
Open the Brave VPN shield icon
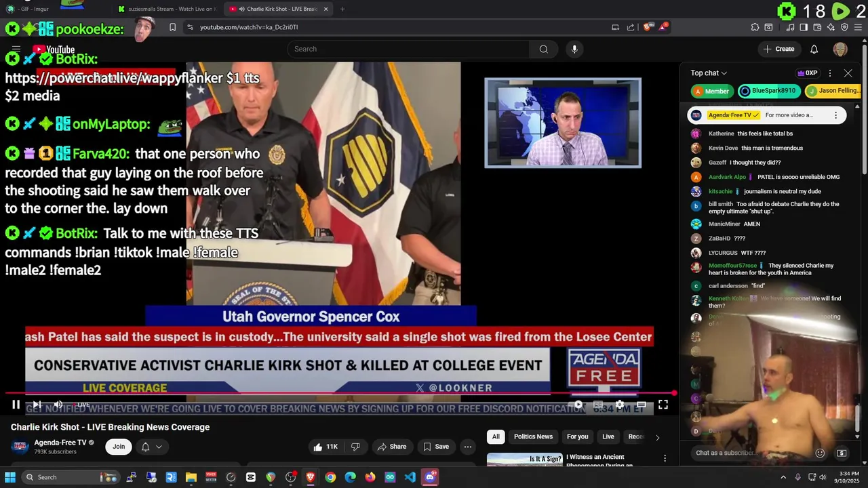point(844,27)
